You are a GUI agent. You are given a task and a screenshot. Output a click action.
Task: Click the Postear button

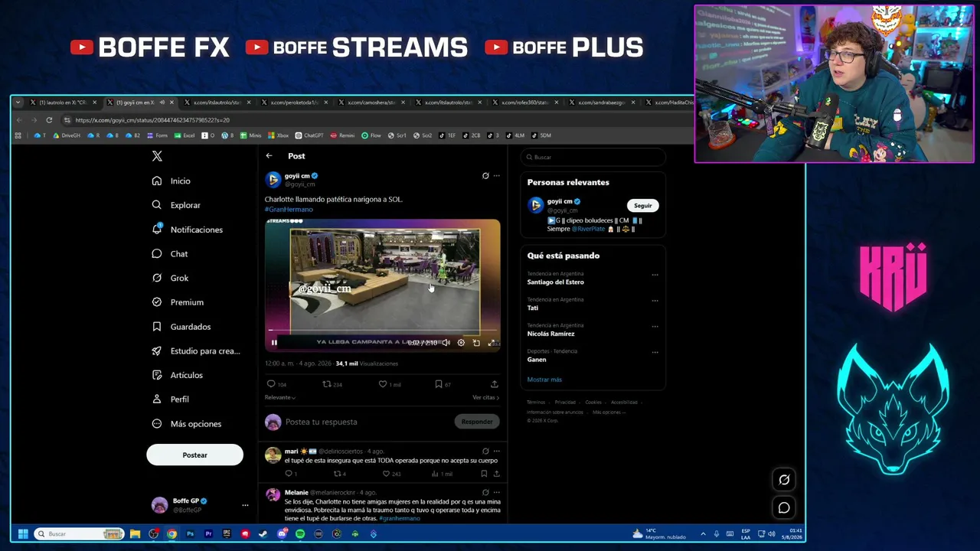tap(194, 455)
